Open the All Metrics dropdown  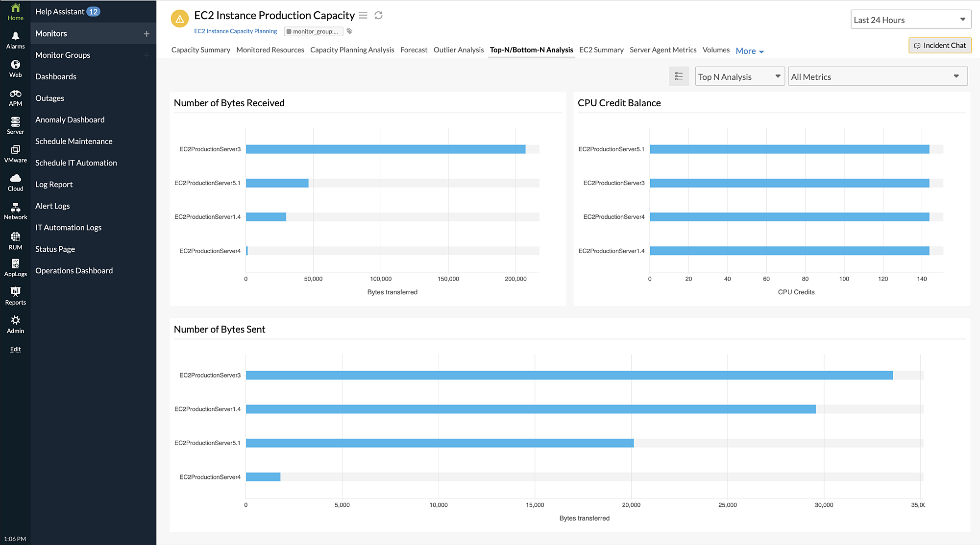pyautogui.click(x=877, y=76)
